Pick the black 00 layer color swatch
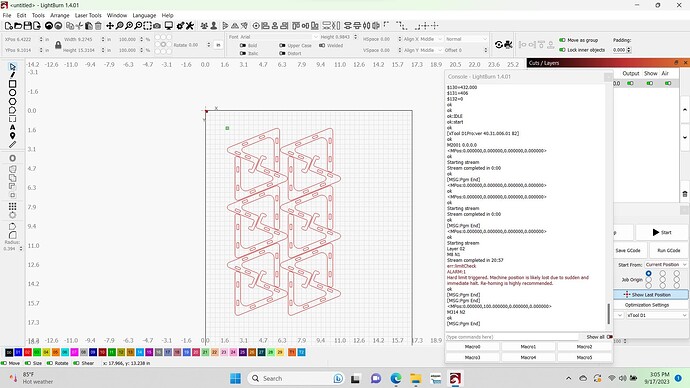690x388 pixels. [x=9, y=352]
